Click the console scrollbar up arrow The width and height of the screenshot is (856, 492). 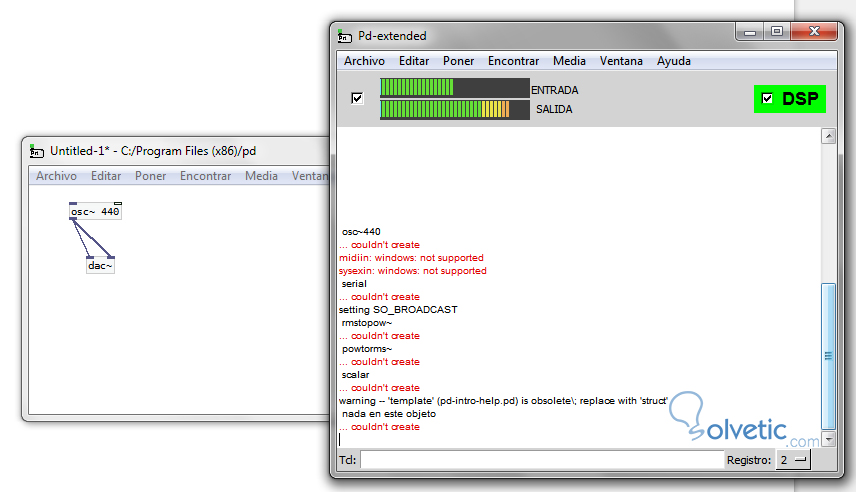point(828,135)
